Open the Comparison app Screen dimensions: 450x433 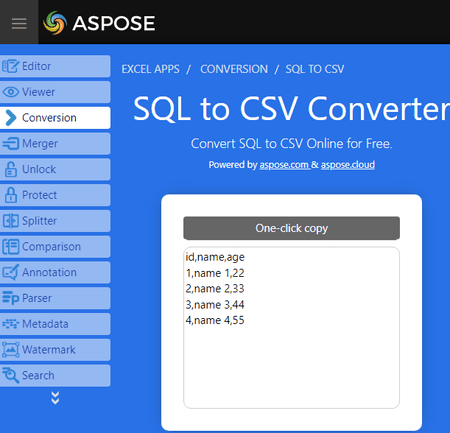pyautogui.click(x=55, y=246)
